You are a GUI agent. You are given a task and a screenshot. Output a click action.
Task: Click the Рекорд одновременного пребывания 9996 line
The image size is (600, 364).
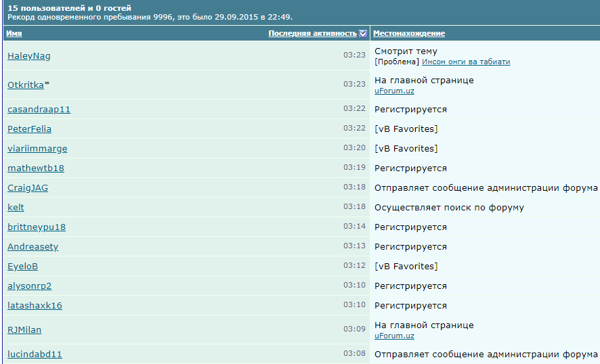(x=150, y=17)
